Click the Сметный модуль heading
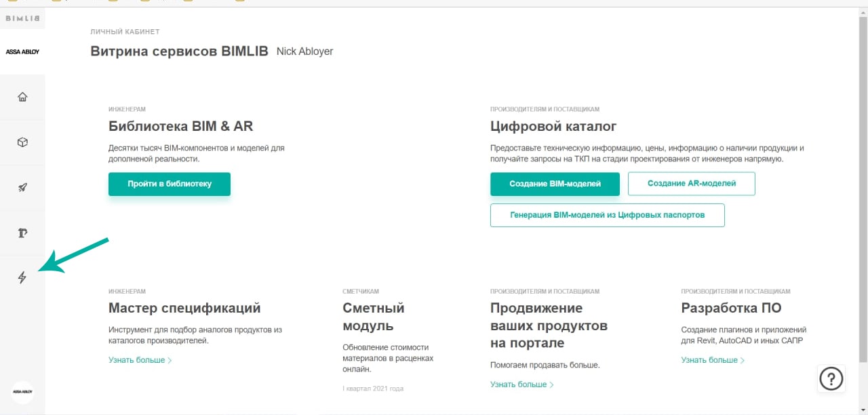The width and height of the screenshot is (868, 415). pyautogui.click(x=374, y=317)
